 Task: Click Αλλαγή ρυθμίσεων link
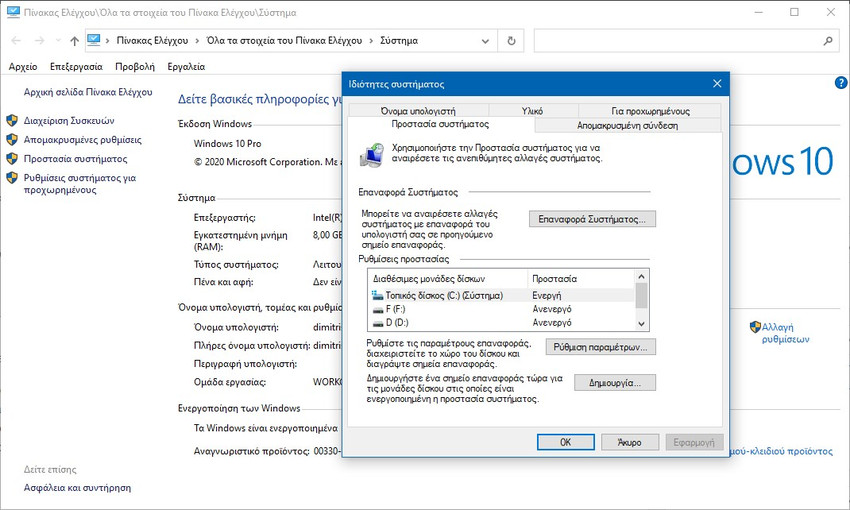(785, 333)
